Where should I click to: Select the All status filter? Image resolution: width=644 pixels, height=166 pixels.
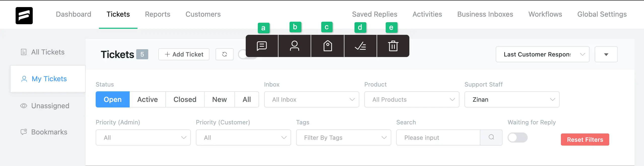coord(247,99)
